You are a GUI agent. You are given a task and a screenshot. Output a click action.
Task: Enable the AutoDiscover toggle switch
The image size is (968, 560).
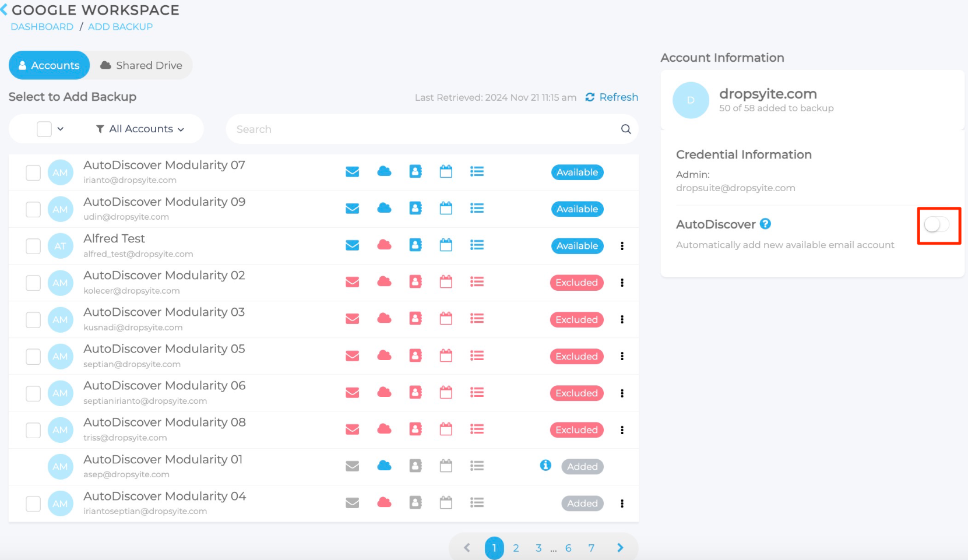[x=937, y=225]
